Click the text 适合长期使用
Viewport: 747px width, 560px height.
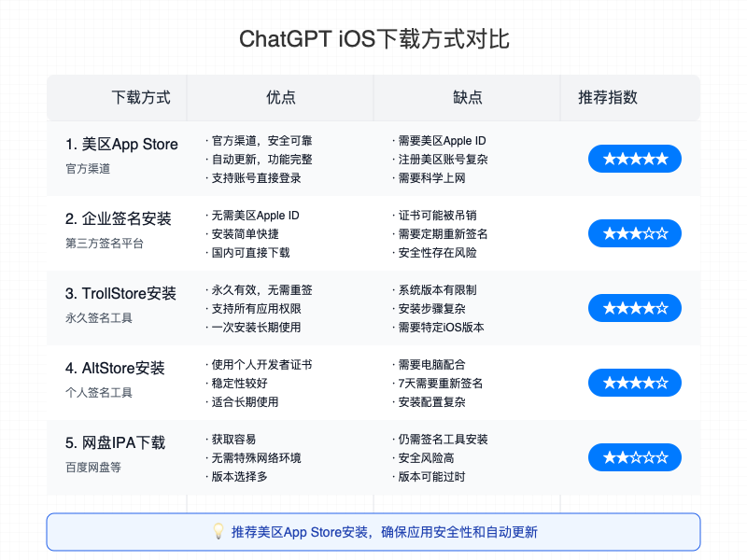pyautogui.click(x=245, y=402)
